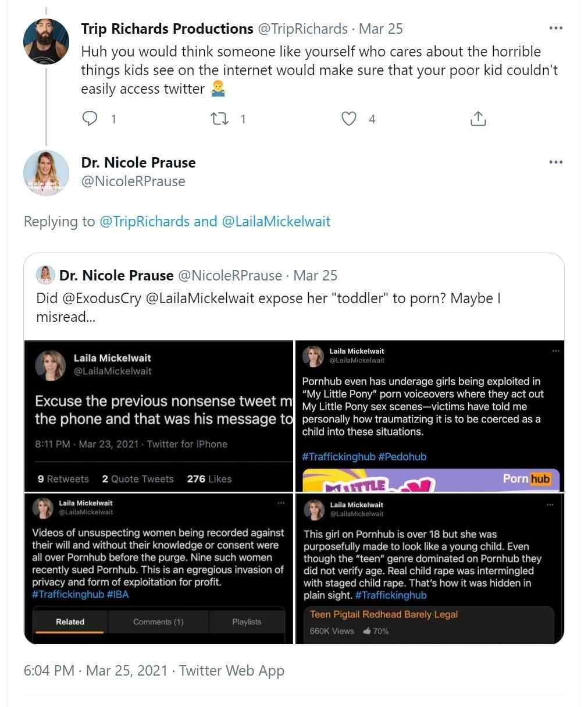The width and height of the screenshot is (588, 707).
Task: Open the @LailaMickelwait mention in Replying to
Action: tap(276, 221)
